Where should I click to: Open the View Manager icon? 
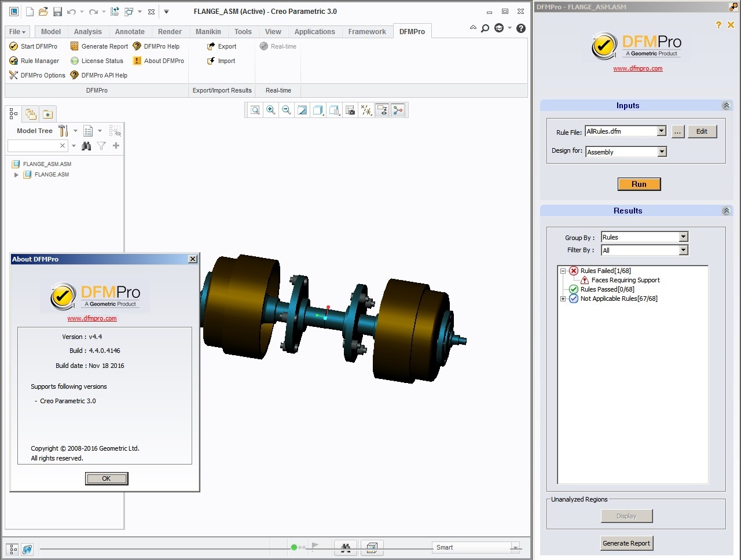coord(350,110)
